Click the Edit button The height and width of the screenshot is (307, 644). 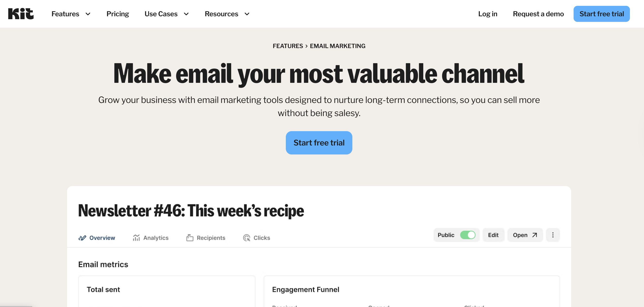tap(493, 235)
